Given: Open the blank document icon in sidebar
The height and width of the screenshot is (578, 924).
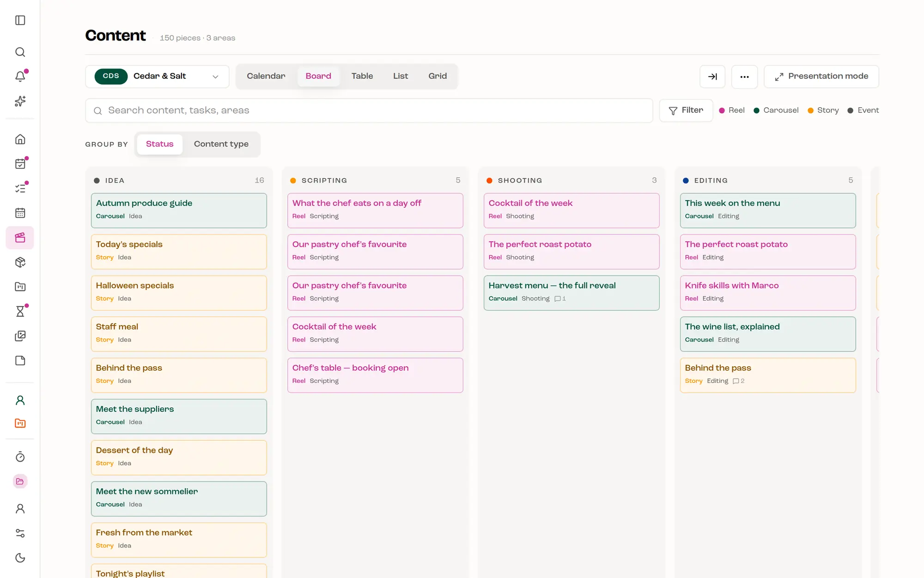Looking at the screenshot, I should [x=20, y=360].
